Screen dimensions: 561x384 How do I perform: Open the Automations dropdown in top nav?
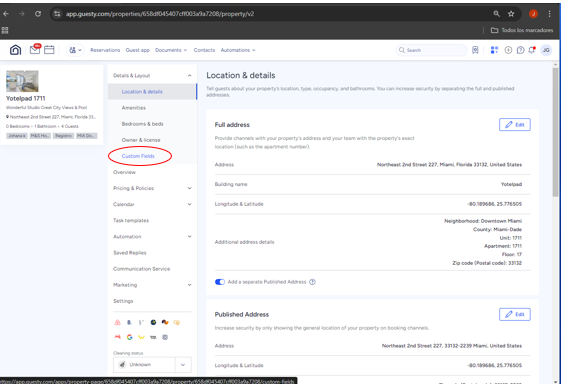(238, 50)
